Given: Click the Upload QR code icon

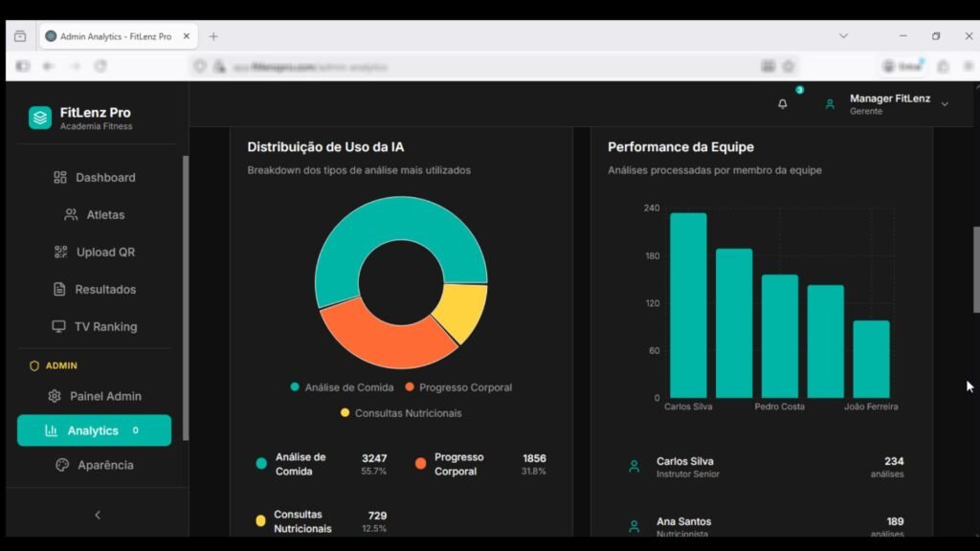Looking at the screenshot, I should [61, 253].
